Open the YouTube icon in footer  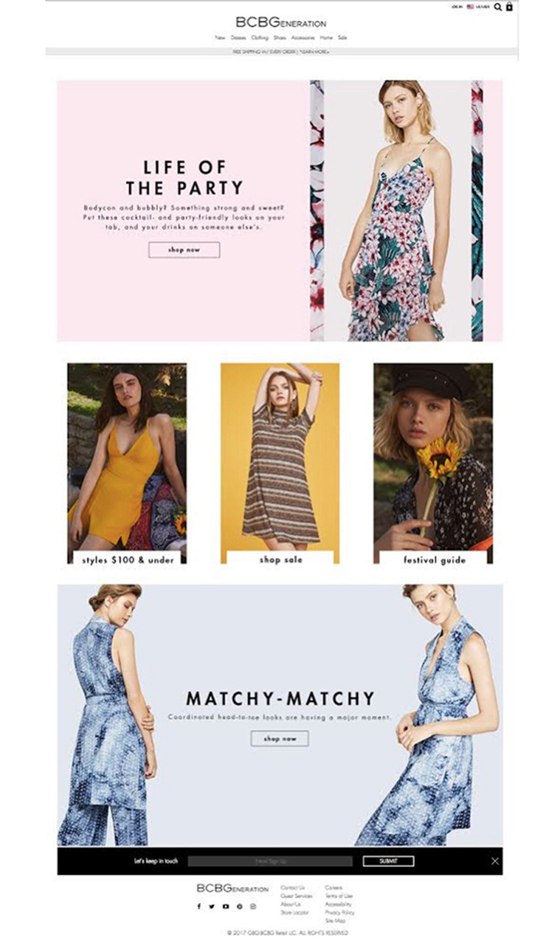coord(226,906)
